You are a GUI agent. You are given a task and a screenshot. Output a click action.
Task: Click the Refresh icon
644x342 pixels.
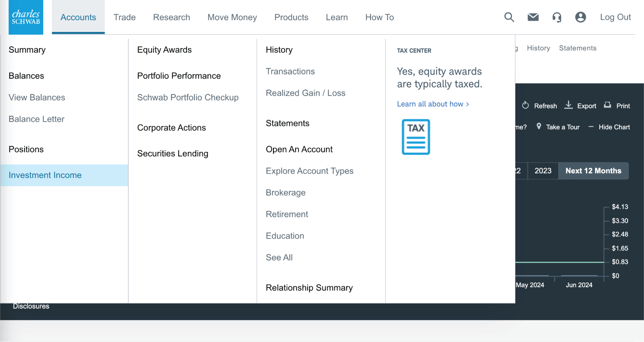(x=525, y=105)
